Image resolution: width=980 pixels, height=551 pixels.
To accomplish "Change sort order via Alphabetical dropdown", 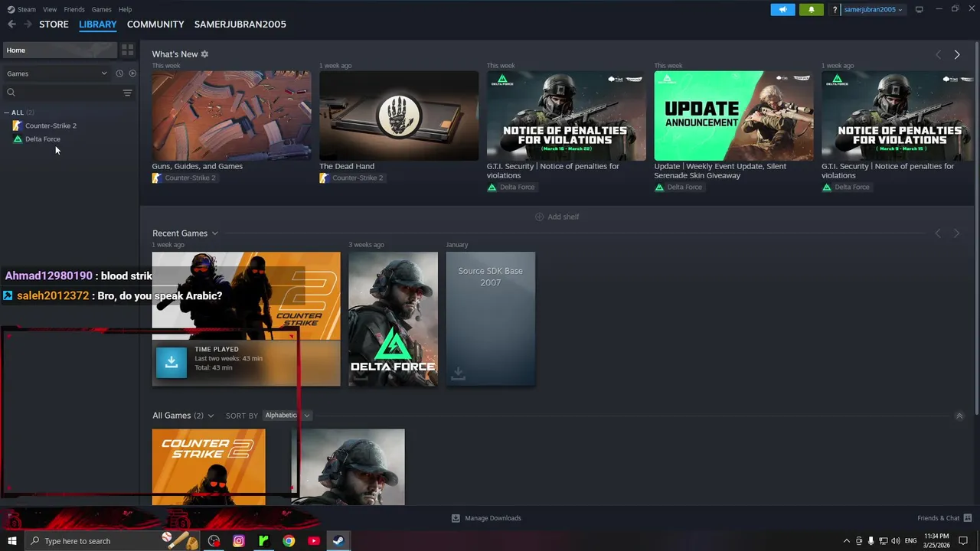I will pos(287,416).
